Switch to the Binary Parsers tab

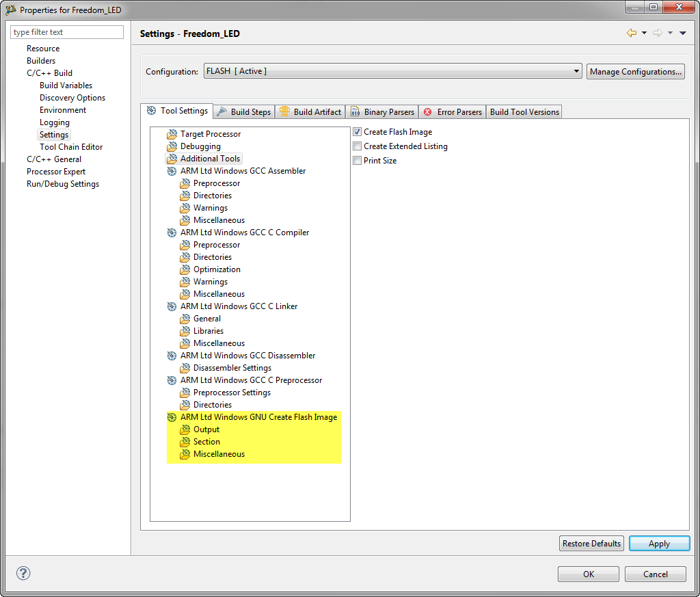[383, 112]
